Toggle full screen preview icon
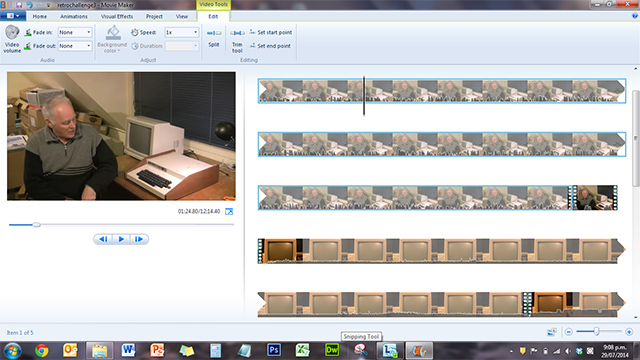This screenshot has width=640, height=360. tap(229, 211)
